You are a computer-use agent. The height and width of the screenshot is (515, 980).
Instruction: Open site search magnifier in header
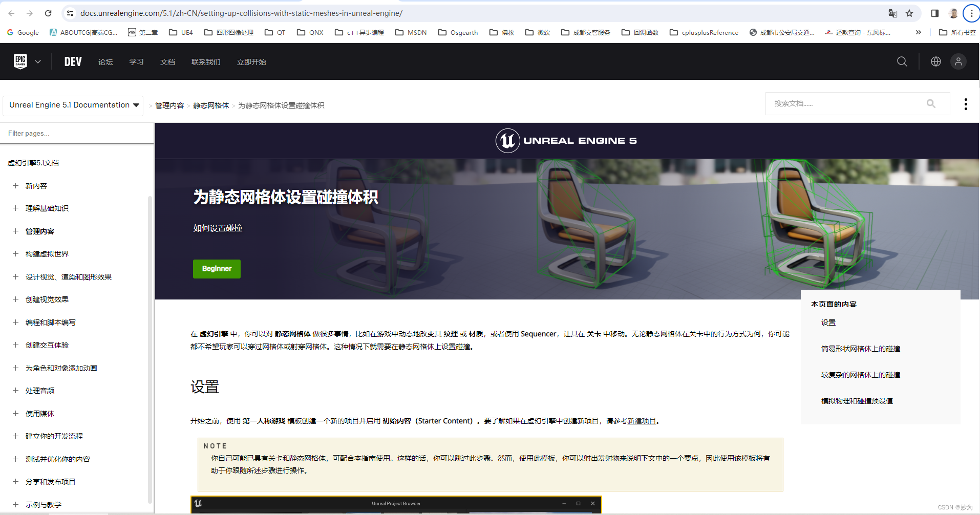pyautogui.click(x=902, y=61)
